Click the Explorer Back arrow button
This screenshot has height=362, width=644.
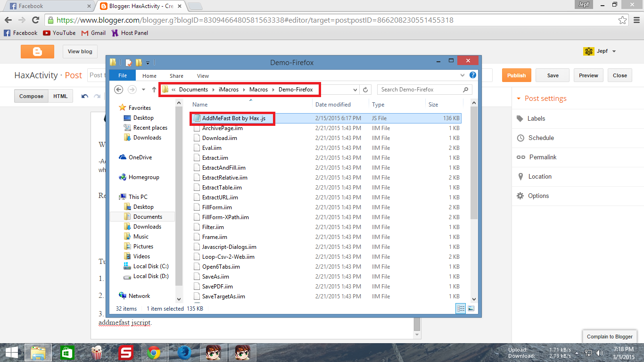[x=119, y=90]
